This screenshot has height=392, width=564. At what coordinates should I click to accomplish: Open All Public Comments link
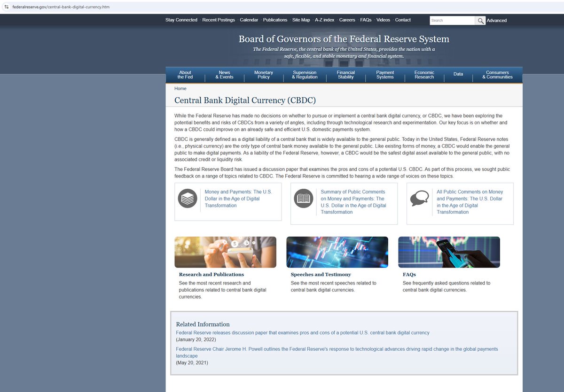pos(470,202)
